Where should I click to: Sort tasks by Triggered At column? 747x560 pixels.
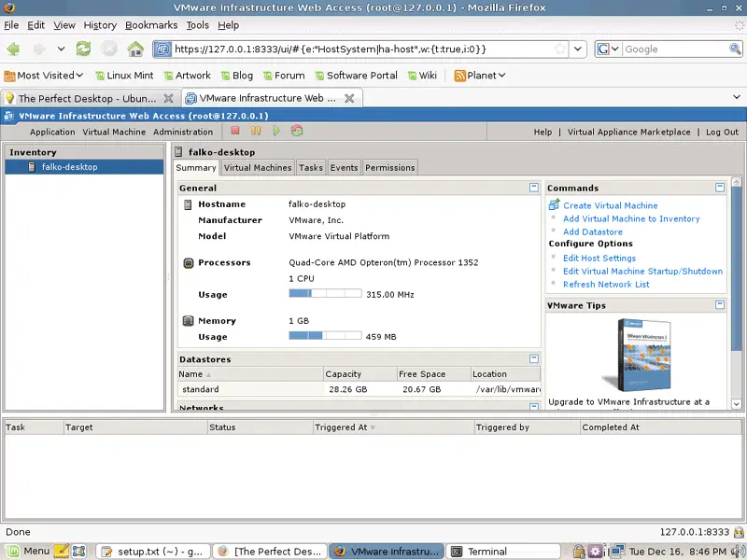point(393,427)
